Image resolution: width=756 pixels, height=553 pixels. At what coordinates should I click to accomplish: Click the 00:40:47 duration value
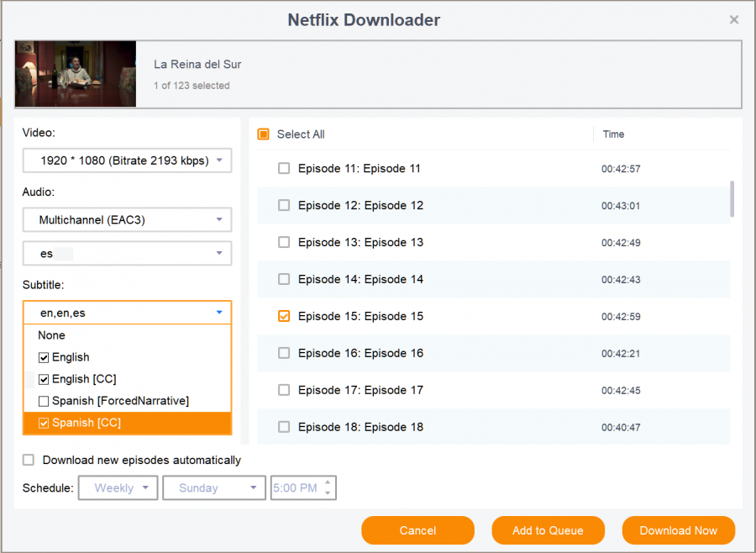point(621,428)
